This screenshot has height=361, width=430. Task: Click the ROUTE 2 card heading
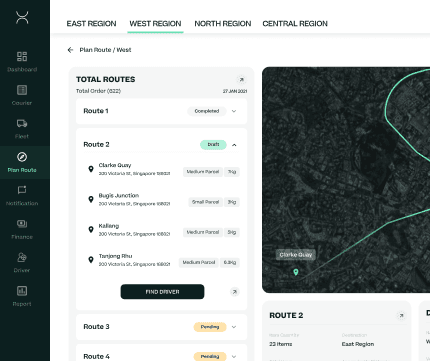[286, 315]
